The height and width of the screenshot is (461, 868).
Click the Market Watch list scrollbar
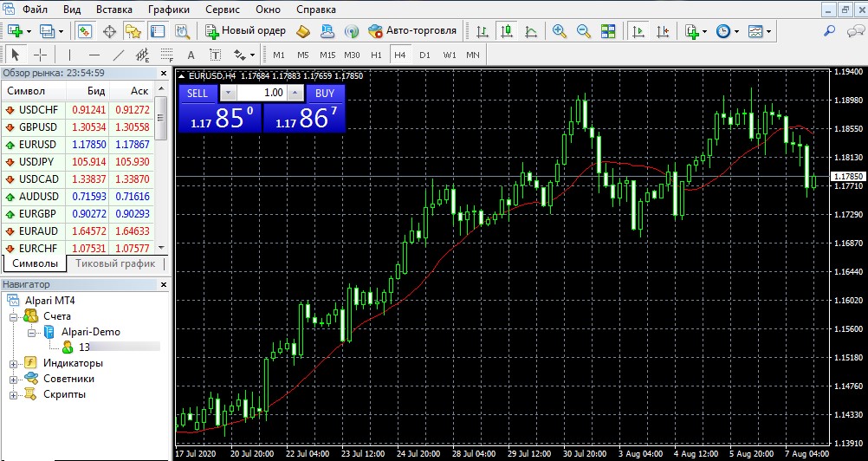point(163,173)
